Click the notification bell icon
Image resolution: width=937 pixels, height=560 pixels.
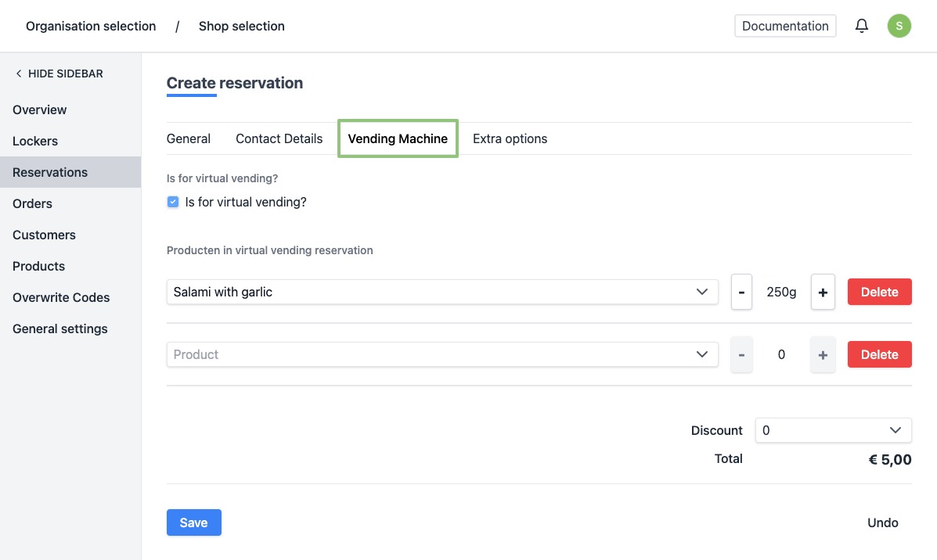coord(862,26)
